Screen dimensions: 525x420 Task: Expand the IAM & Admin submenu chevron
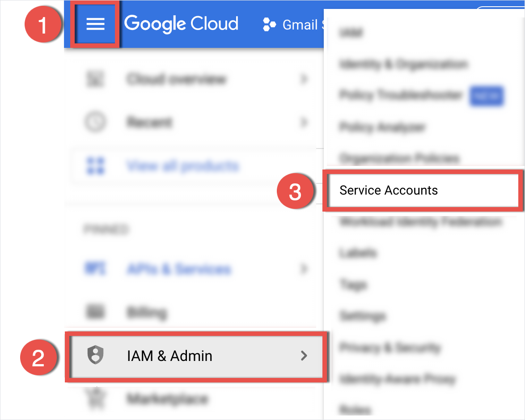[x=304, y=355]
